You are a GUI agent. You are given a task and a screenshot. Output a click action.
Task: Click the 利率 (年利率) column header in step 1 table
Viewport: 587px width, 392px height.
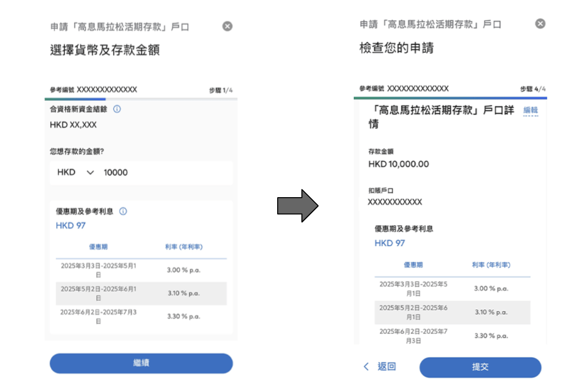pos(184,247)
